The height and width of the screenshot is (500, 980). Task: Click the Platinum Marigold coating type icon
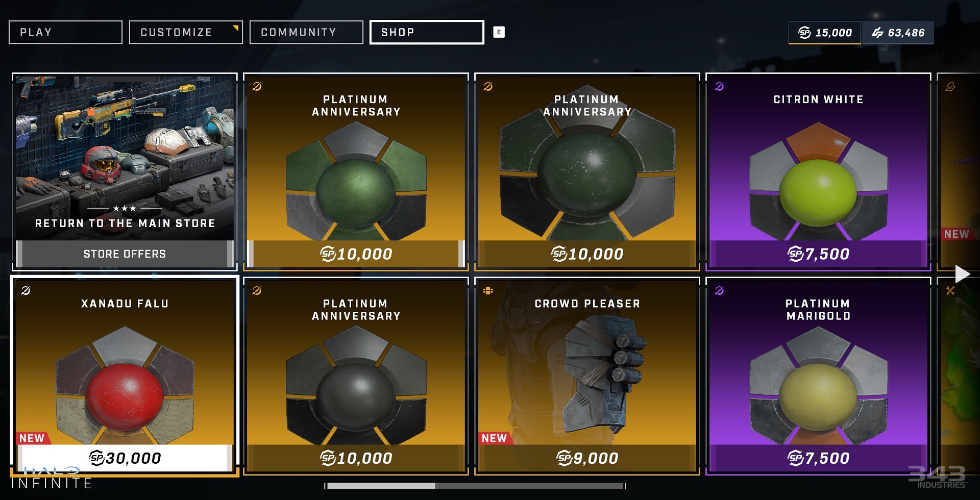click(719, 290)
